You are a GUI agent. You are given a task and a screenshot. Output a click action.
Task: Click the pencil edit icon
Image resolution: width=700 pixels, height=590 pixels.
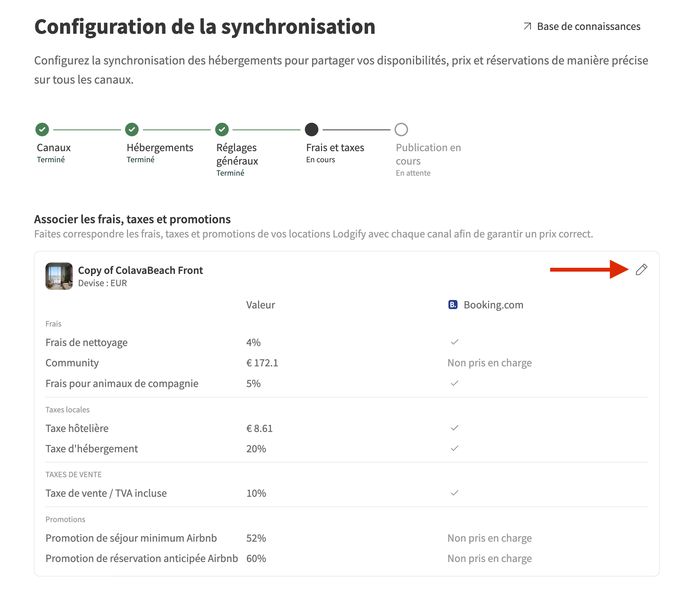point(641,270)
